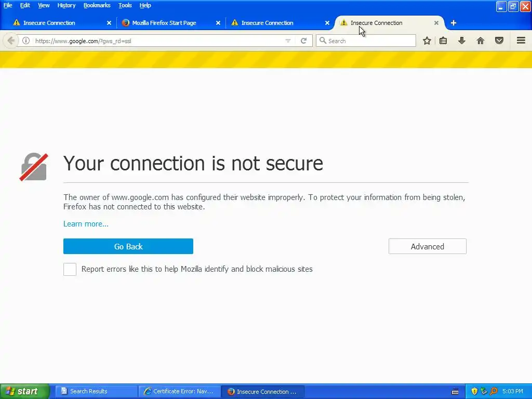Open the File menu
The image size is (532, 399).
pyautogui.click(x=8, y=5)
